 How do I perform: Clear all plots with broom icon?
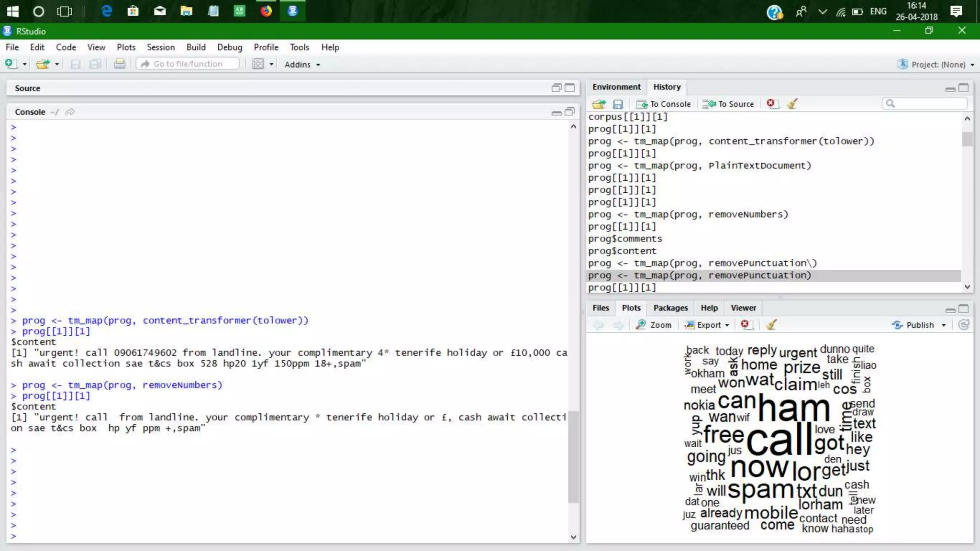(771, 325)
